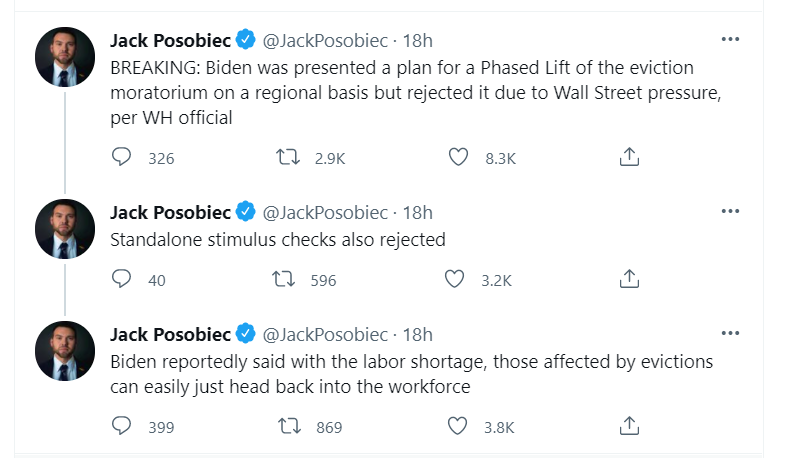Like the BREAKING eviction moratorium tweet
This screenshot has width=789, height=458.
click(x=457, y=157)
